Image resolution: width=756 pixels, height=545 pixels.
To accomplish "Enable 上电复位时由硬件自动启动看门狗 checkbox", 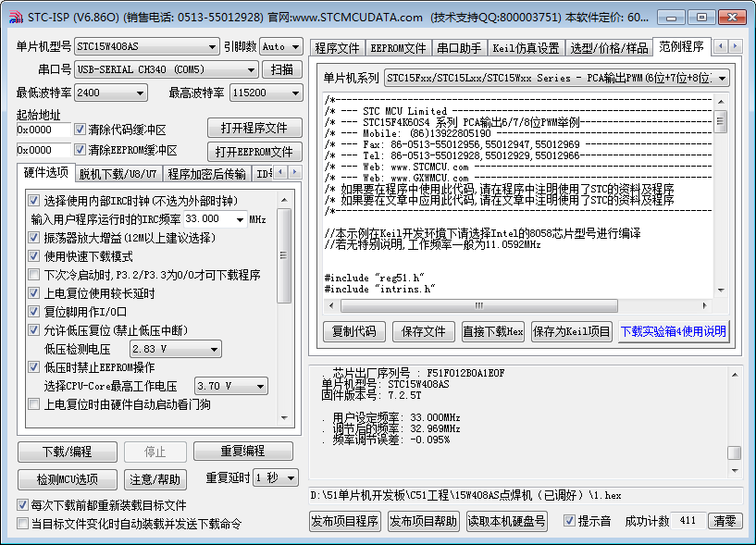I will pyautogui.click(x=33, y=404).
